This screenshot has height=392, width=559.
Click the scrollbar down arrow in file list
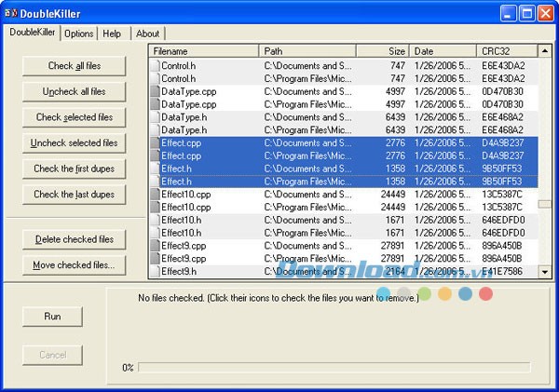click(545, 271)
